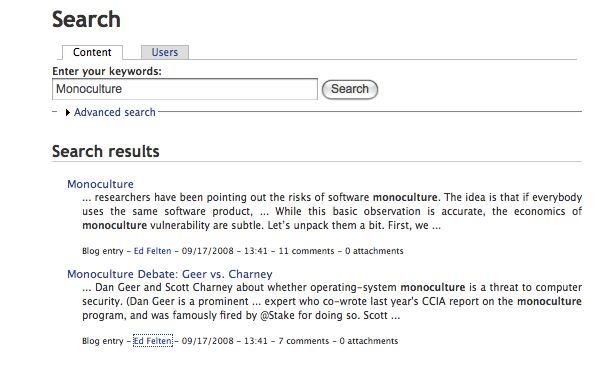Switch to the Users tab
This screenshot has height=376, width=605.
pyautogui.click(x=165, y=53)
